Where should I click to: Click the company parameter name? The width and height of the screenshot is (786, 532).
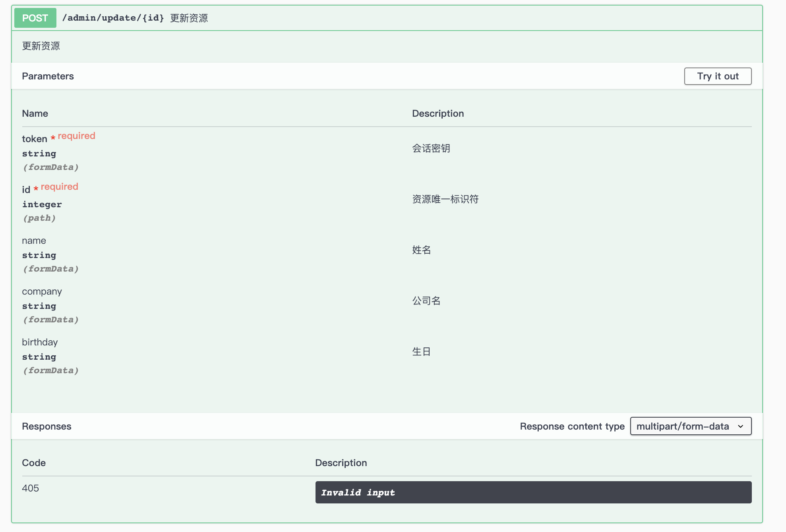[42, 291]
